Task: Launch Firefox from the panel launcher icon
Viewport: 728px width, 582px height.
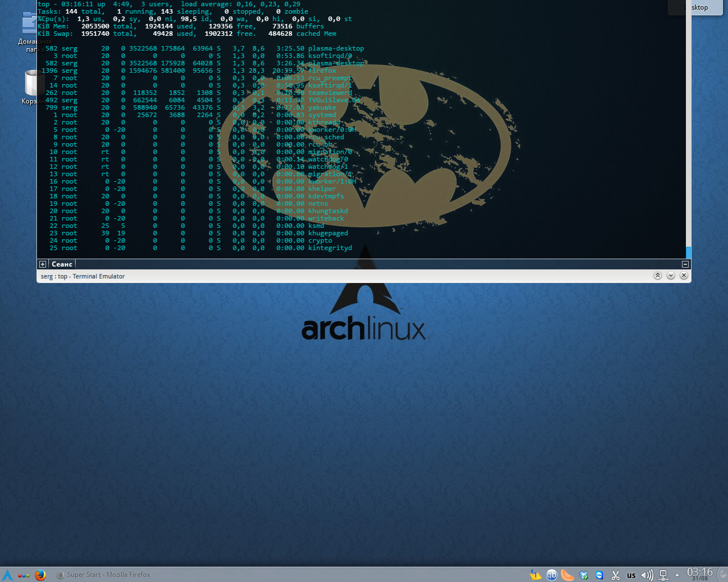Action: click(40, 575)
